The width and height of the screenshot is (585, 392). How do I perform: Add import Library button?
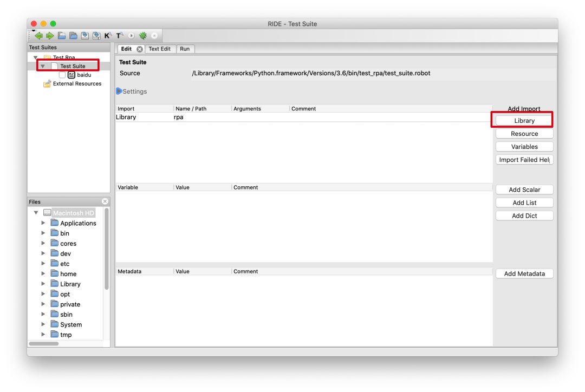tap(524, 121)
